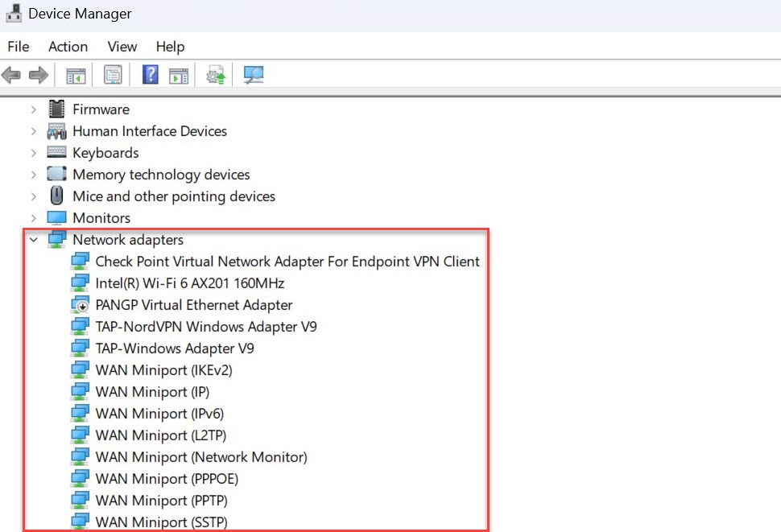The height and width of the screenshot is (532, 781).
Task: Click the Update device driver icon
Action: [x=216, y=75]
